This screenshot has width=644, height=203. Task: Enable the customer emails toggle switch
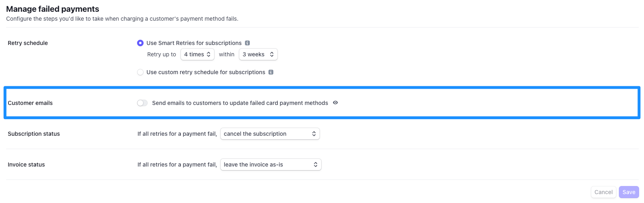point(142,103)
